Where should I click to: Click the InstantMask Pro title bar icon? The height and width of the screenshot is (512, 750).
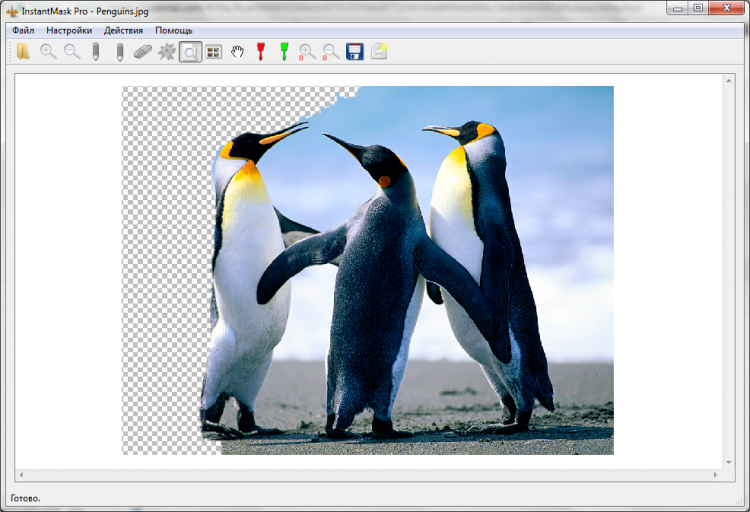pos(12,11)
